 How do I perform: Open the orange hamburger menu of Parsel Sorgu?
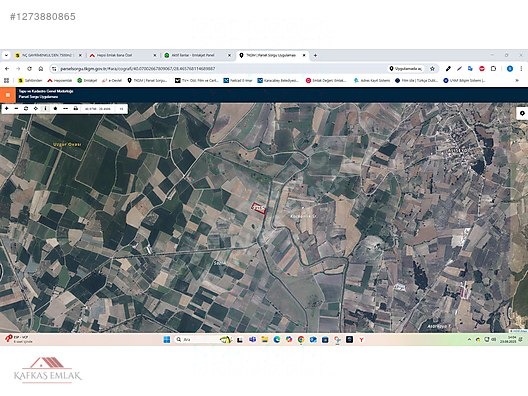[x=8, y=95]
